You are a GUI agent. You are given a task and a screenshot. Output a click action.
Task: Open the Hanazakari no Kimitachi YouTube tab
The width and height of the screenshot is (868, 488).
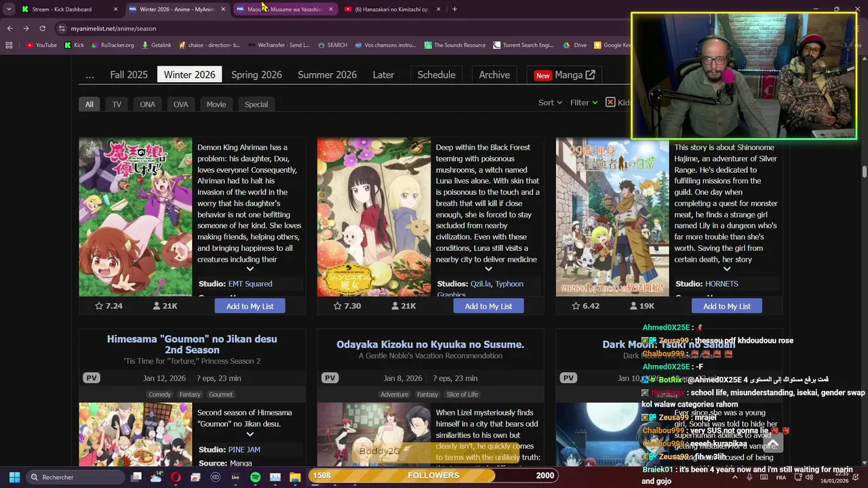tap(392, 9)
